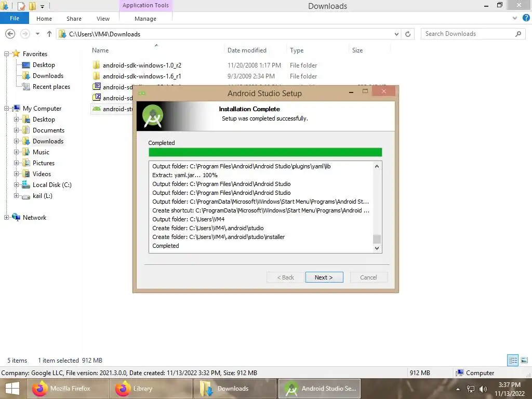Open the File ribbon tab
Screen dimensions: 532x399
click(x=15, y=18)
